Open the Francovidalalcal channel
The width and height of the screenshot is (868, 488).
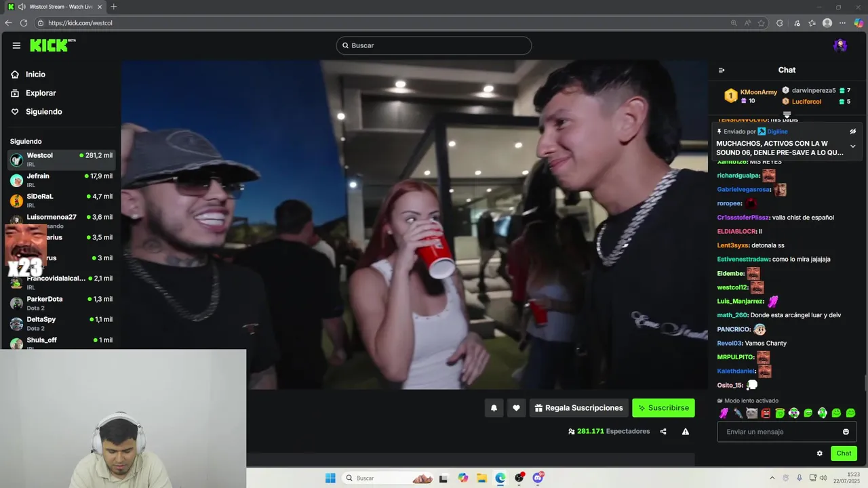click(61, 282)
